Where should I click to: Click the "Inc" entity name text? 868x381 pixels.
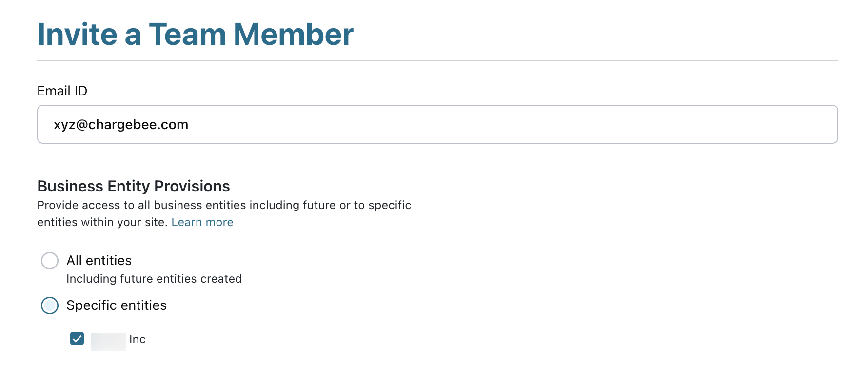click(x=138, y=339)
